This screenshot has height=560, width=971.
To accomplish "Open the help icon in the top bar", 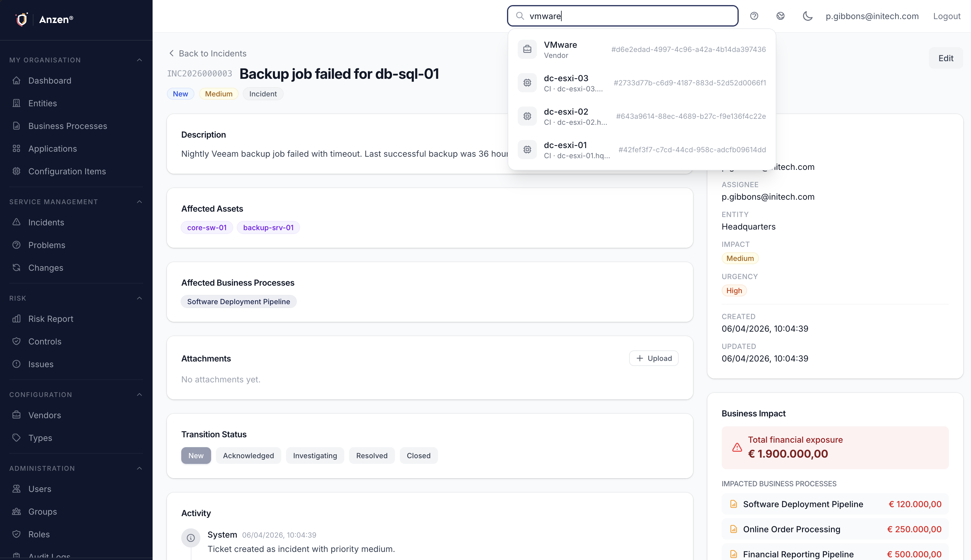I will (x=754, y=16).
